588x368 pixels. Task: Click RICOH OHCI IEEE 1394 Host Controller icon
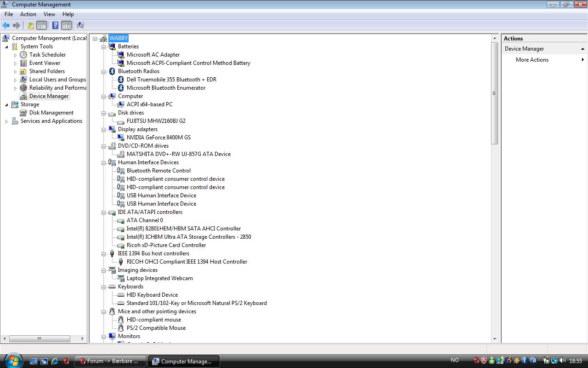pyautogui.click(x=121, y=262)
